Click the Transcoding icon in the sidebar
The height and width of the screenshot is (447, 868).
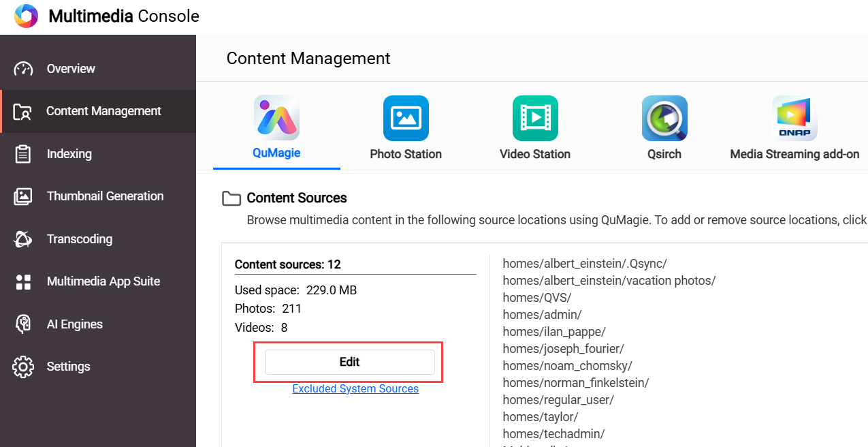(23, 239)
